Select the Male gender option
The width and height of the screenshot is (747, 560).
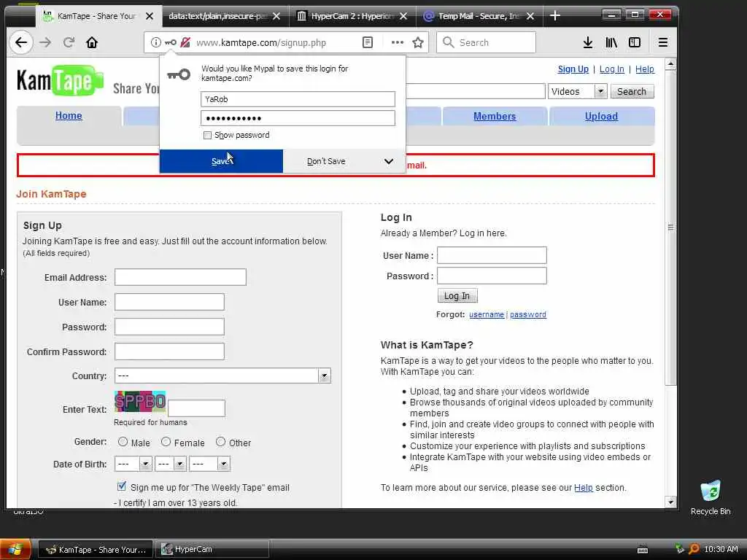(x=123, y=442)
